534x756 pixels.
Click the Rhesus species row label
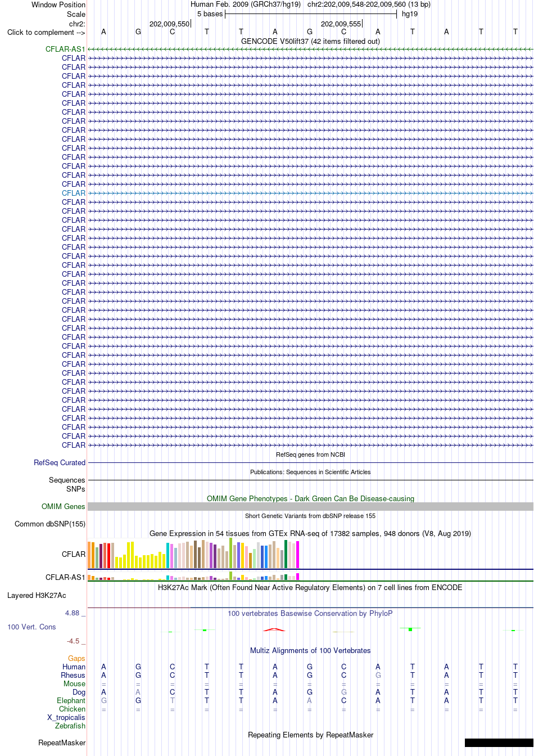click(x=73, y=675)
